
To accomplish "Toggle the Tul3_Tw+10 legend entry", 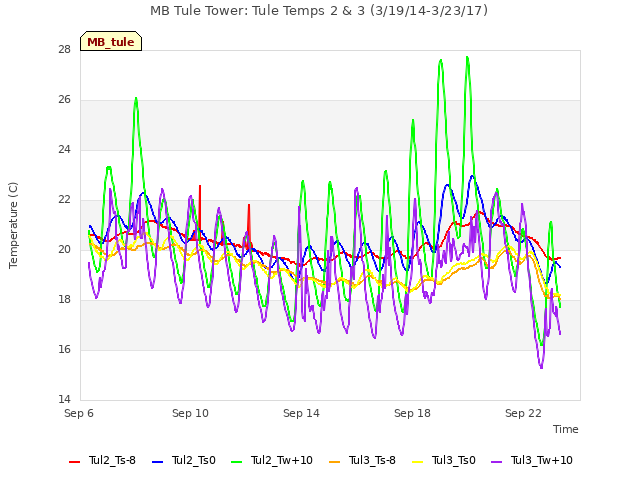I will tap(532, 460).
